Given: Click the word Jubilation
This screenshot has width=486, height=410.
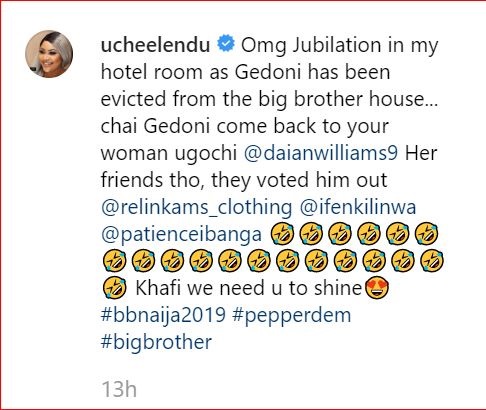Looking at the screenshot, I should [337, 45].
